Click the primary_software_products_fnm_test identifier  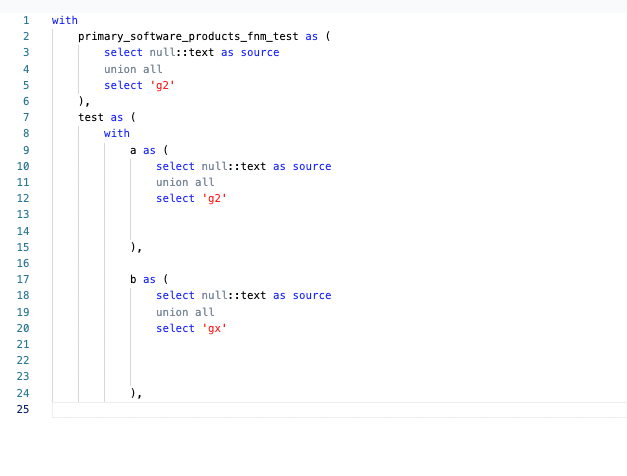187,36
